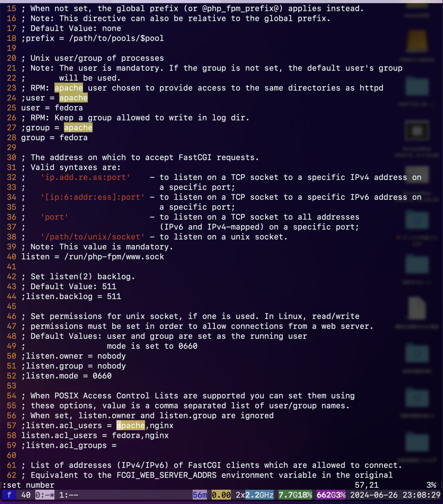Click the tmux session name 'f' in status bar
443x504 pixels.
(x=9, y=495)
